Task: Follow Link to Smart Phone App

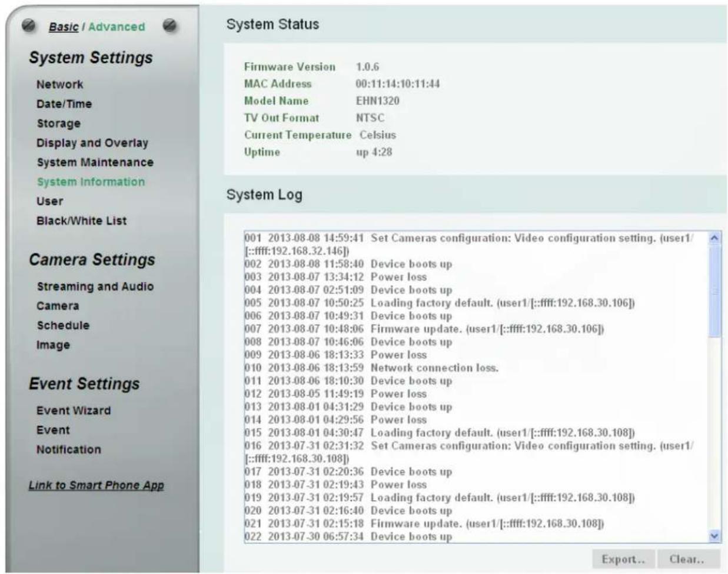Action: tap(97, 485)
